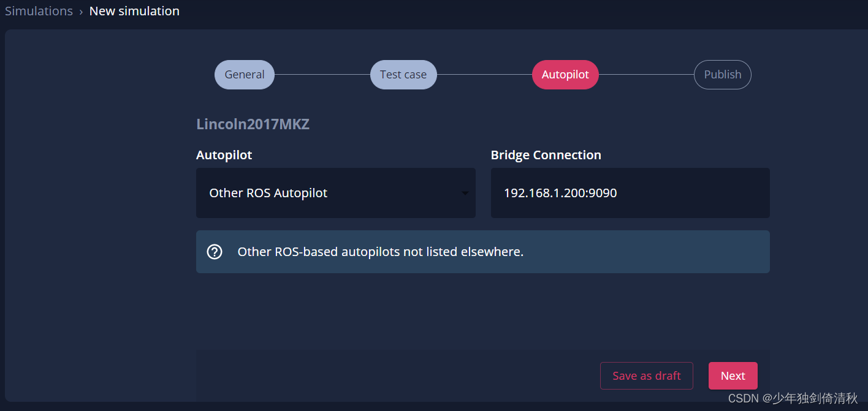Select the Lincoln2017MKZ vehicle heading

click(253, 124)
